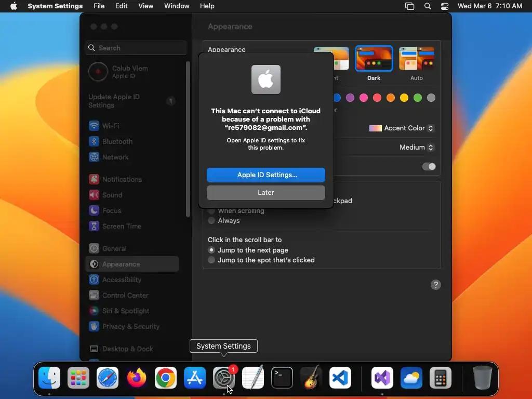Choose the green accent color
This screenshot has width=532, height=399.
pyautogui.click(x=418, y=98)
